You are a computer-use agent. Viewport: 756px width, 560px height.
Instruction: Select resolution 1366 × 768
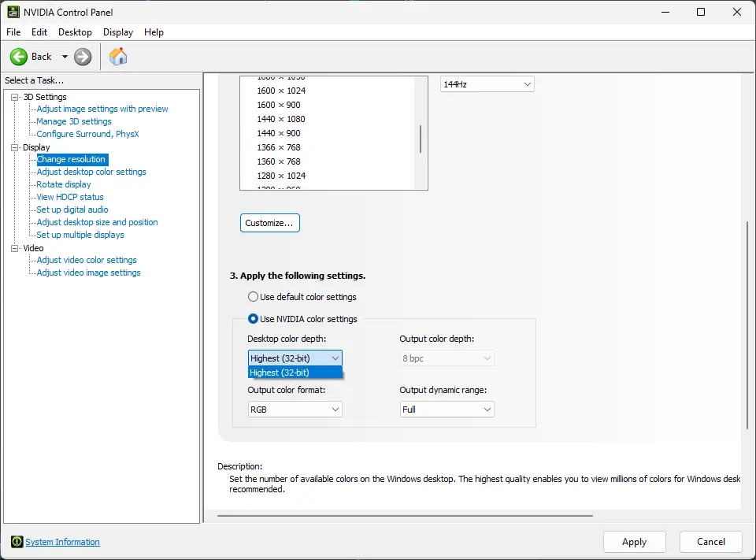tap(279, 147)
